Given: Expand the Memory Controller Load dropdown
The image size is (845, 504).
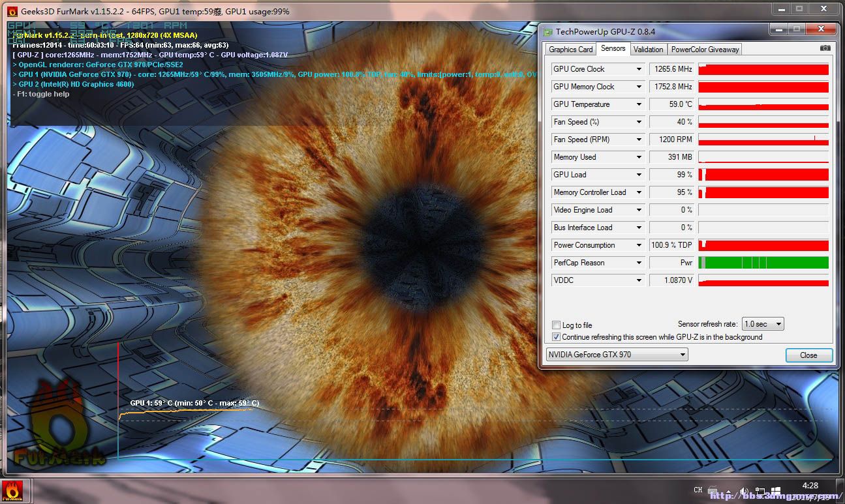Looking at the screenshot, I should (x=639, y=192).
